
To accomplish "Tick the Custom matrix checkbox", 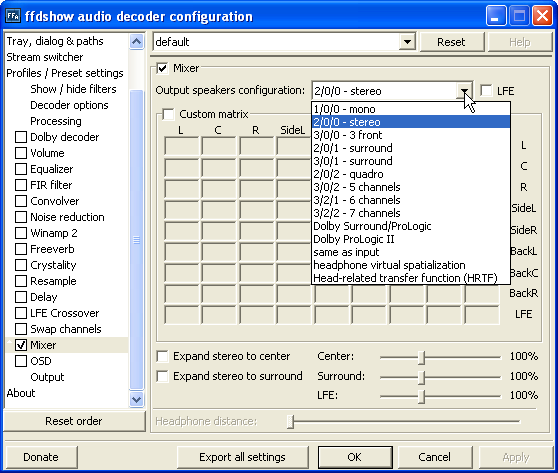I will pos(168,114).
